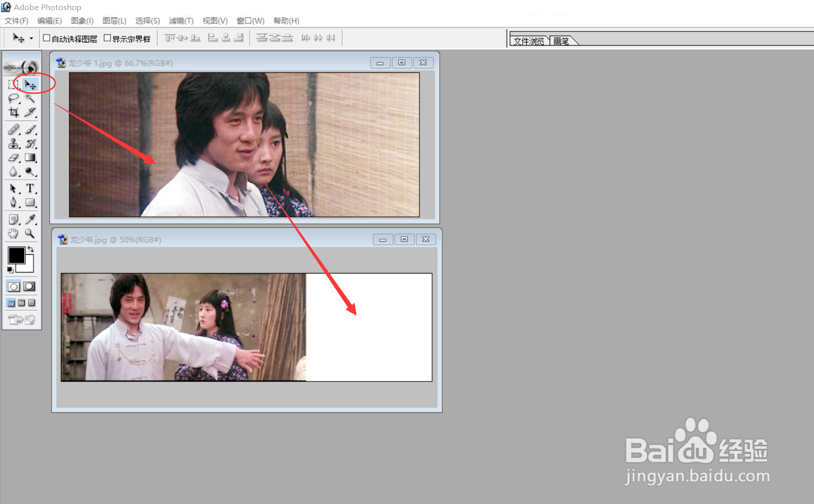The width and height of the screenshot is (814, 504).
Task: Select the Clone Stamp tool
Action: click(14, 144)
